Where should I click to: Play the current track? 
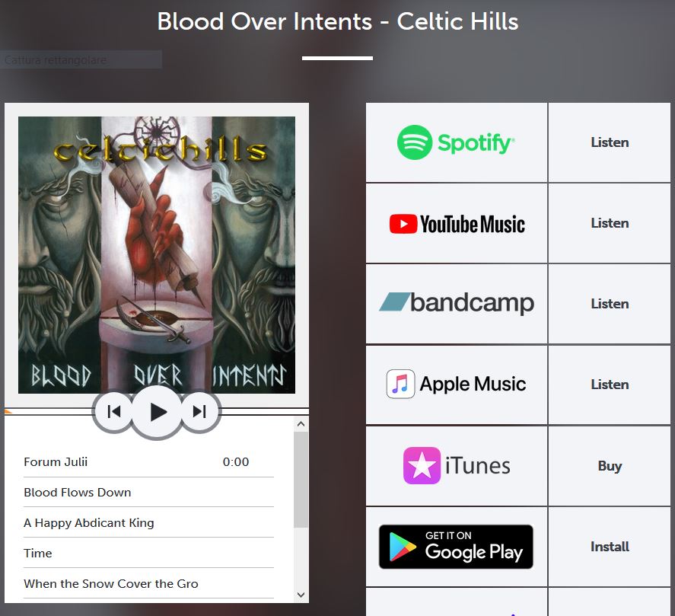(157, 412)
